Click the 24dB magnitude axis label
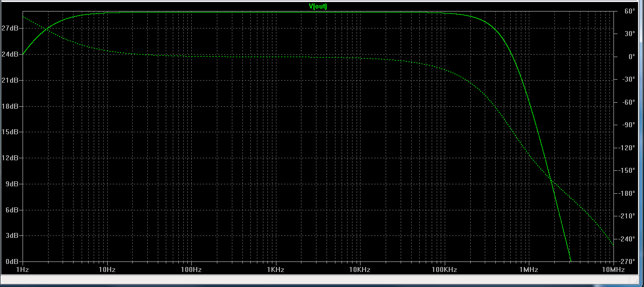Viewport: 644px width, 287px height. pos(10,55)
